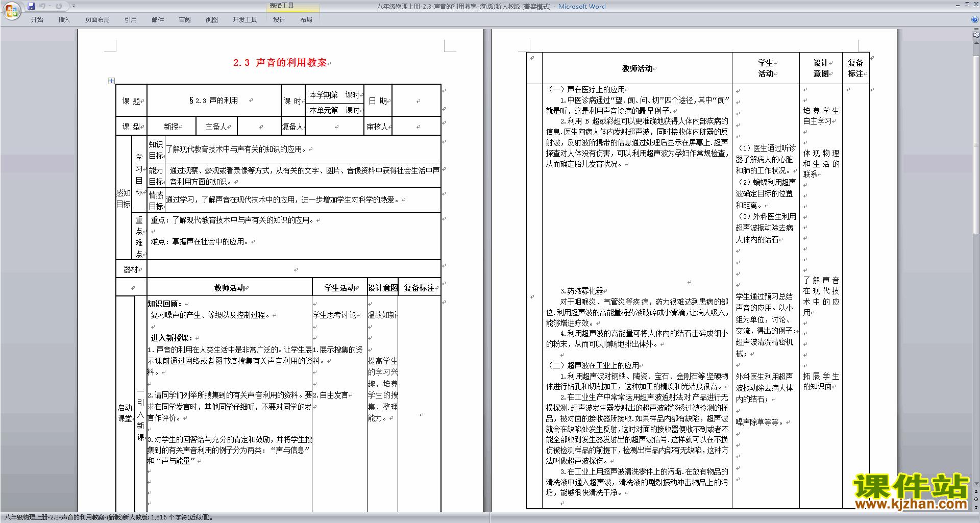Open the 插入 ribbon tab
Viewport: 980px width, 523px height.
pyautogui.click(x=64, y=20)
